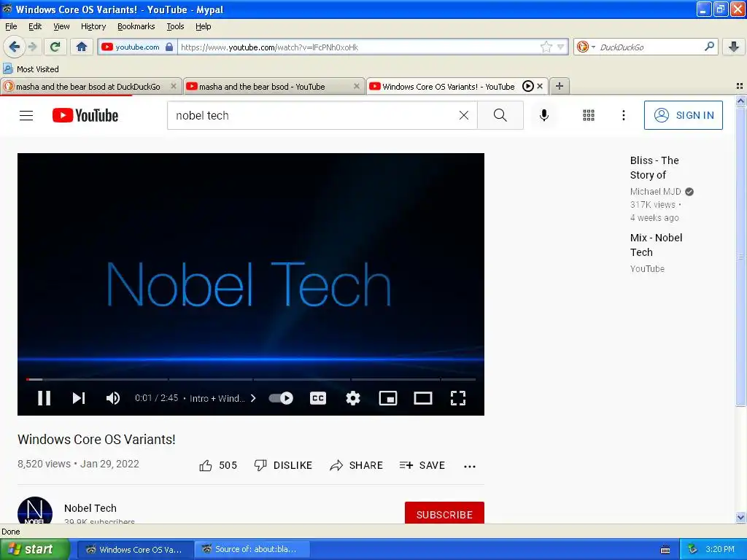Open the Nobel Tech channel name link
The height and width of the screenshot is (560, 747).
pos(90,508)
